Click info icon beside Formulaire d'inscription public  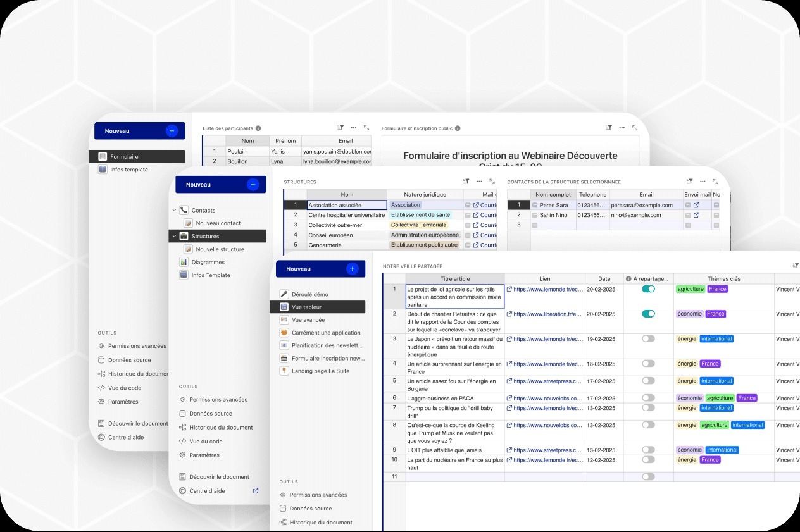458,128
